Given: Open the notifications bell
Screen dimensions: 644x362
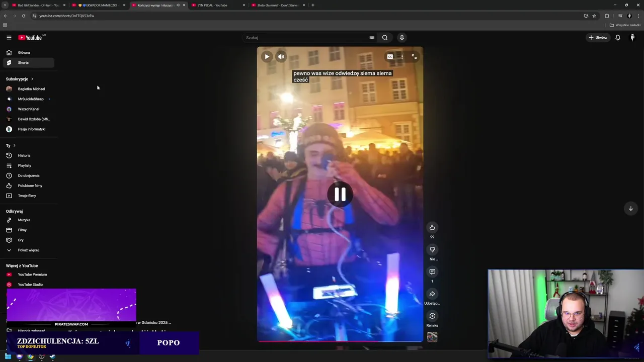Looking at the screenshot, I should click(618, 38).
